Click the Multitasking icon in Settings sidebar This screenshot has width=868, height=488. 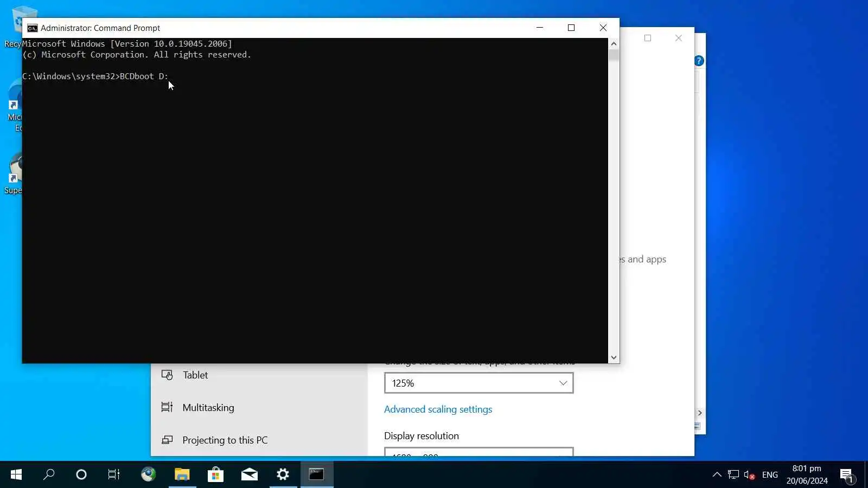167,407
